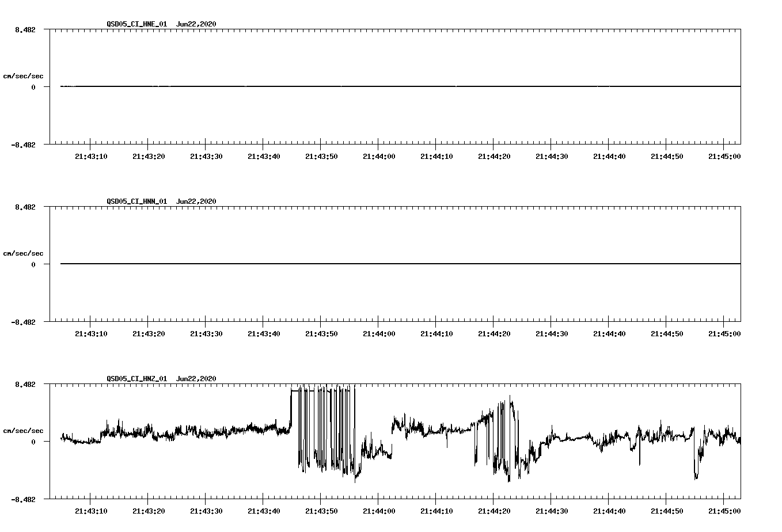Click the 21:44:50 time label under HNN plot
Viewport: 782px width, 532px height.
click(667, 334)
